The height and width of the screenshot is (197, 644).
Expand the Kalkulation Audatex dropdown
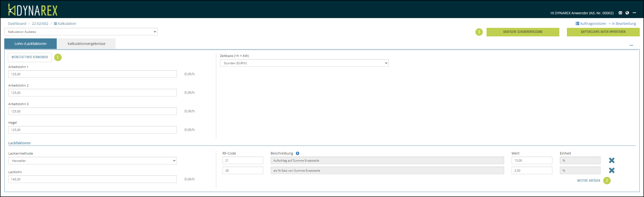point(81,32)
